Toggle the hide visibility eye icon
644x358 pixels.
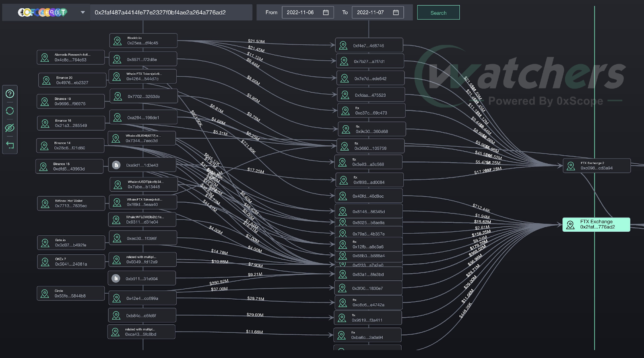click(10, 128)
